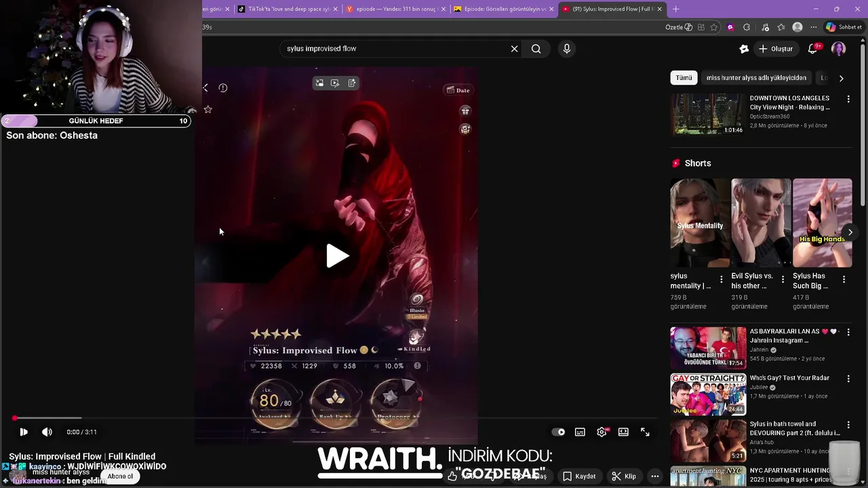This screenshot has height=488, width=868.
Task: Open Sylus in bath towel video title
Action: click(795, 428)
